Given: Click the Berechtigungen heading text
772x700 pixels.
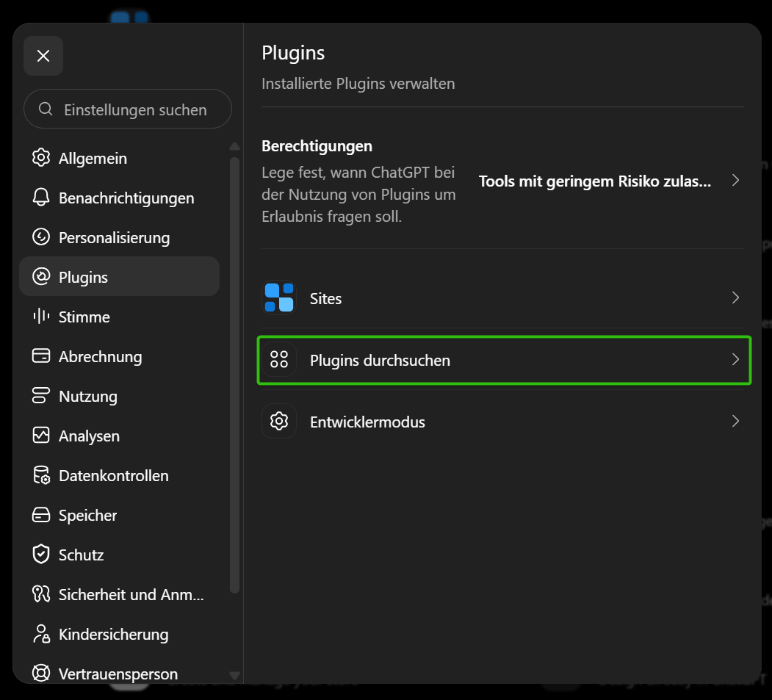Looking at the screenshot, I should (317, 146).
